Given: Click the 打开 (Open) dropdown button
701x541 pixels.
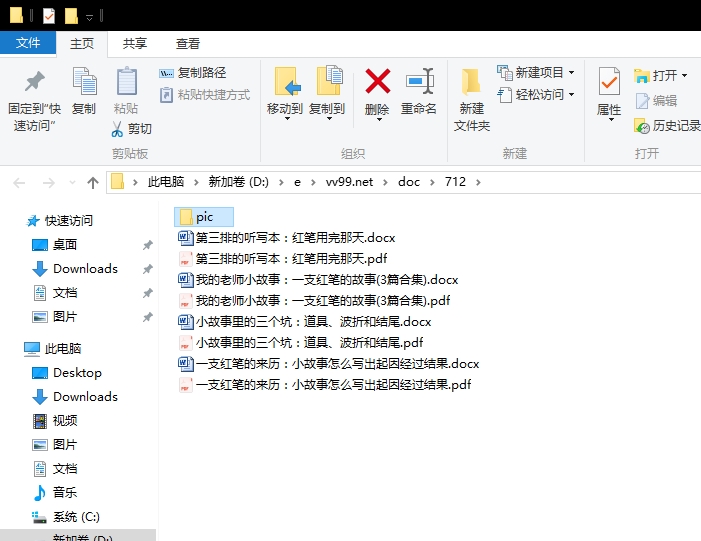Looking at the screenshot, I should point(661,75).
